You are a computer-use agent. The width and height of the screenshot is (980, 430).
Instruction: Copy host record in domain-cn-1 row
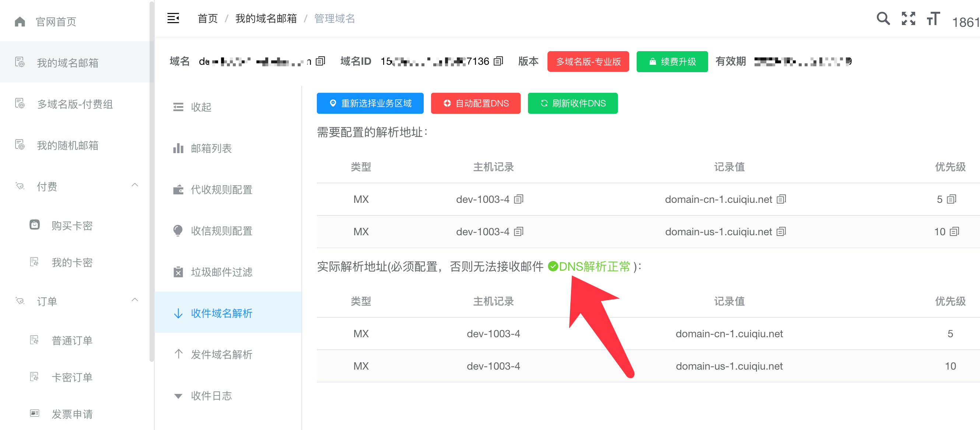click(518, 199)
